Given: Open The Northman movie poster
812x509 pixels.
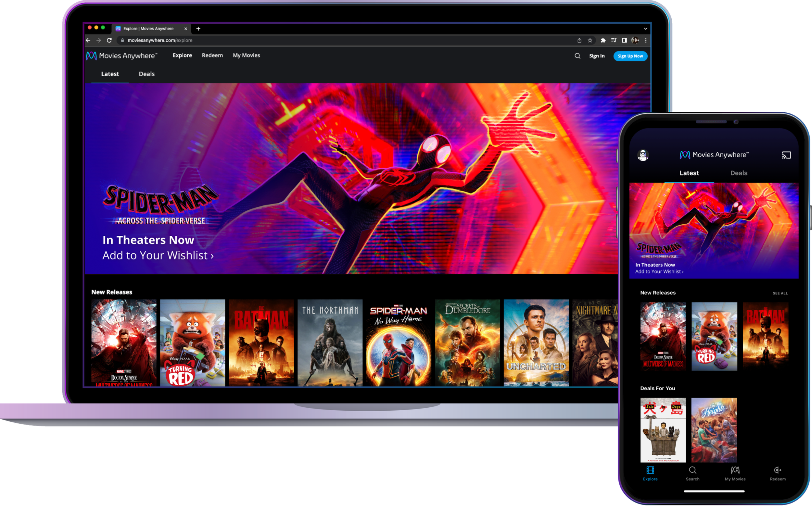Looking at the screenshot, I should [x=330, y=342].
